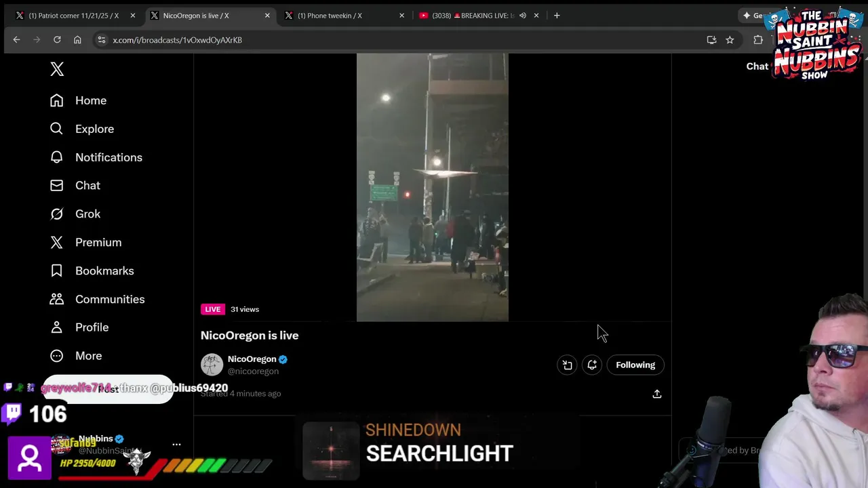Click the Following button for NicoOregon

pos(635,365)
